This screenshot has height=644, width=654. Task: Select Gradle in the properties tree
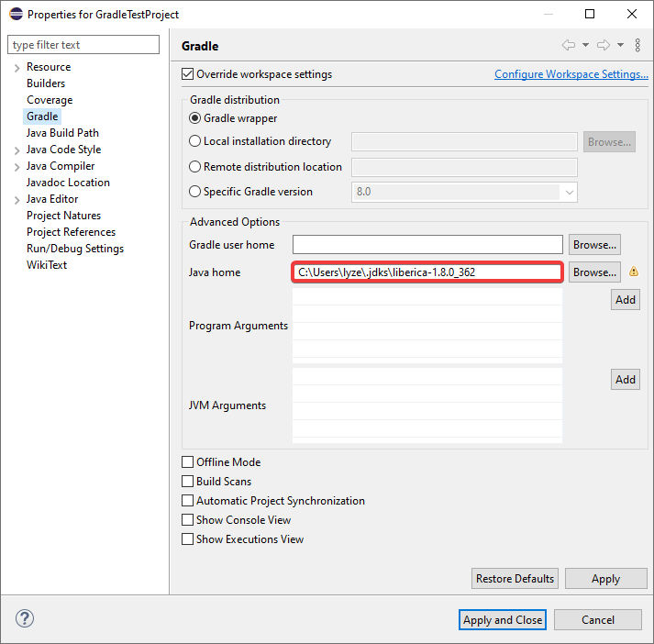[42, 117]
